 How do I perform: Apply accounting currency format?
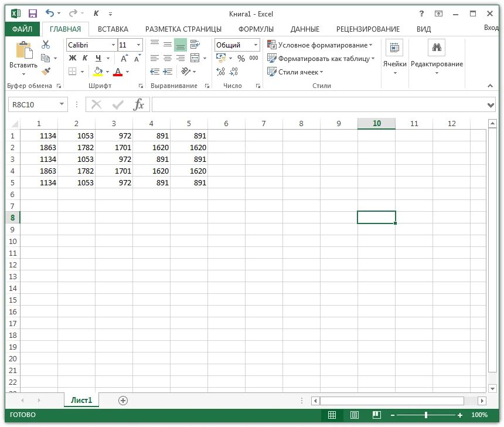[x=221, y=58]
